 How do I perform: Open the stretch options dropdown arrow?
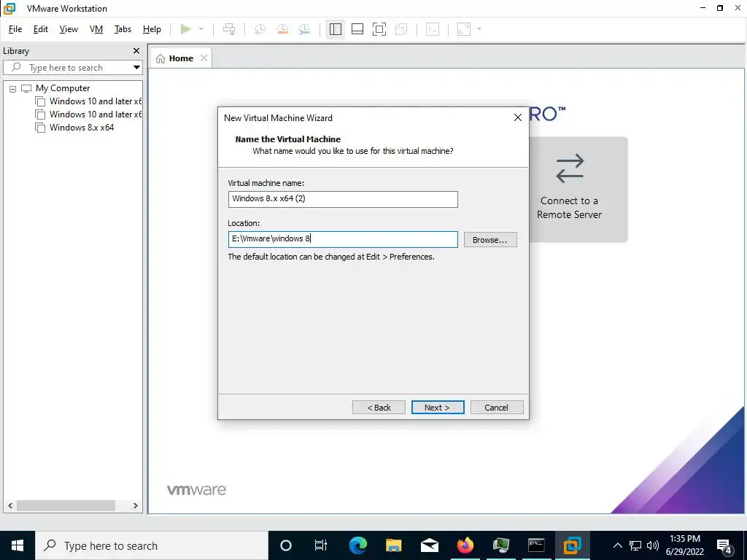click(x=479, y=29)
